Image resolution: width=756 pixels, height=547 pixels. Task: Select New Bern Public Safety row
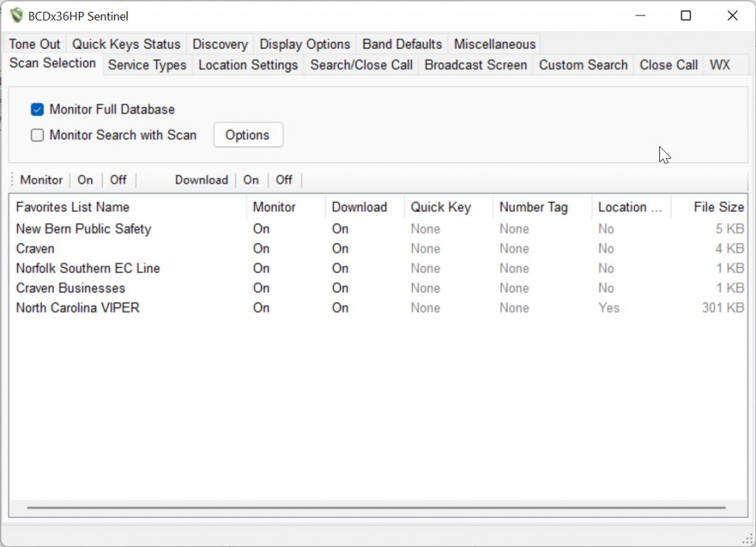(379, 229)
